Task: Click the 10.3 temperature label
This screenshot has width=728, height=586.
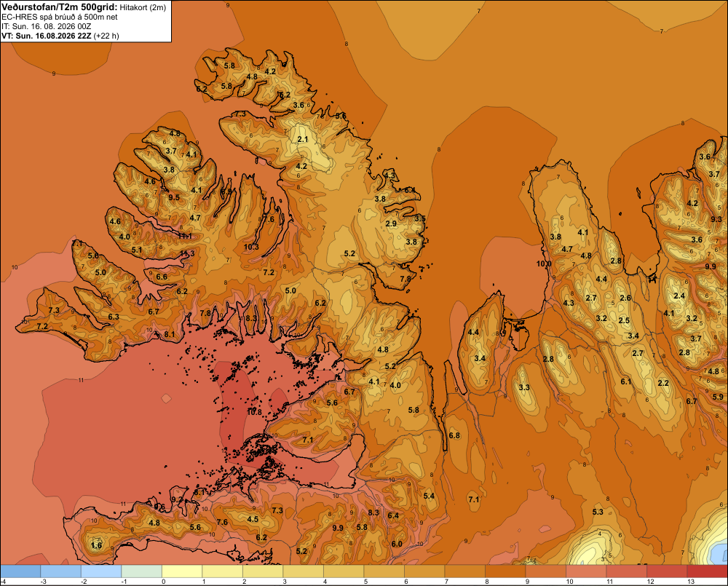Action: pyautogui.click(x=251, y=247)
